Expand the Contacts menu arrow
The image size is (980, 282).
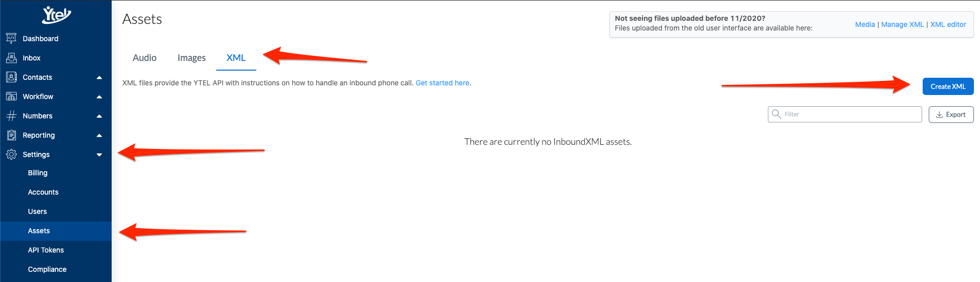99,77
